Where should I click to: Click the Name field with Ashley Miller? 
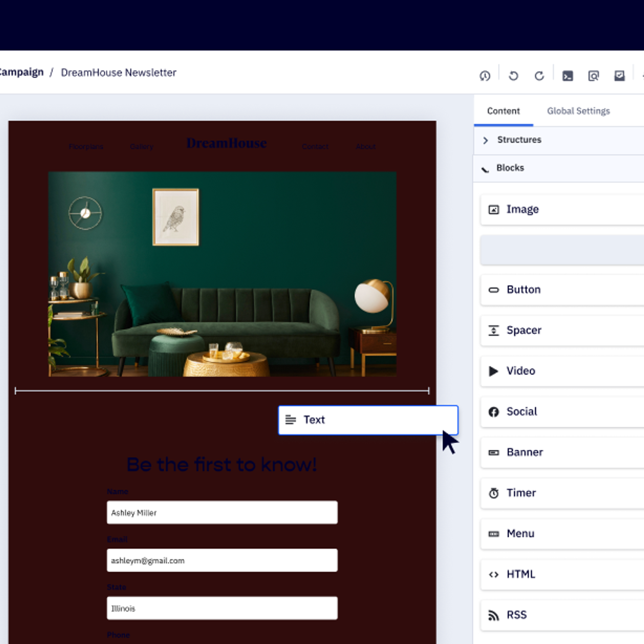point(222,512)
